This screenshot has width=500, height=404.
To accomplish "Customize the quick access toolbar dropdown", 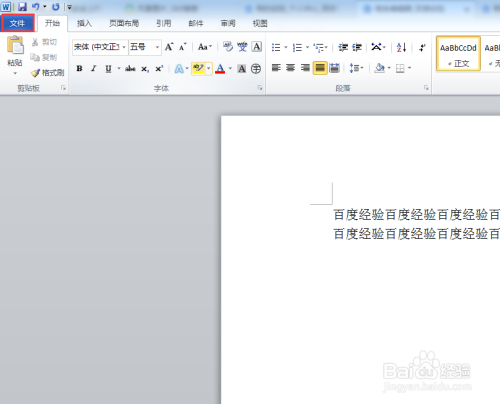I will pos(69,7).
